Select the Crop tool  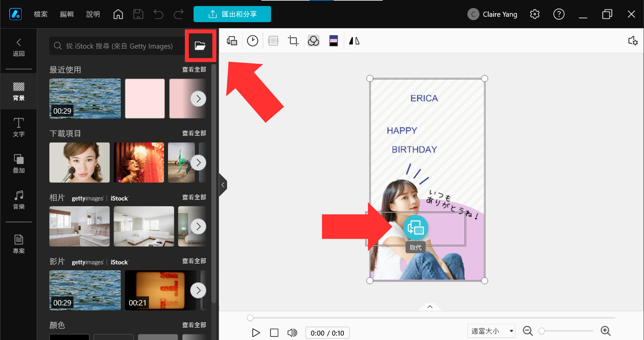tap(293, 41)
